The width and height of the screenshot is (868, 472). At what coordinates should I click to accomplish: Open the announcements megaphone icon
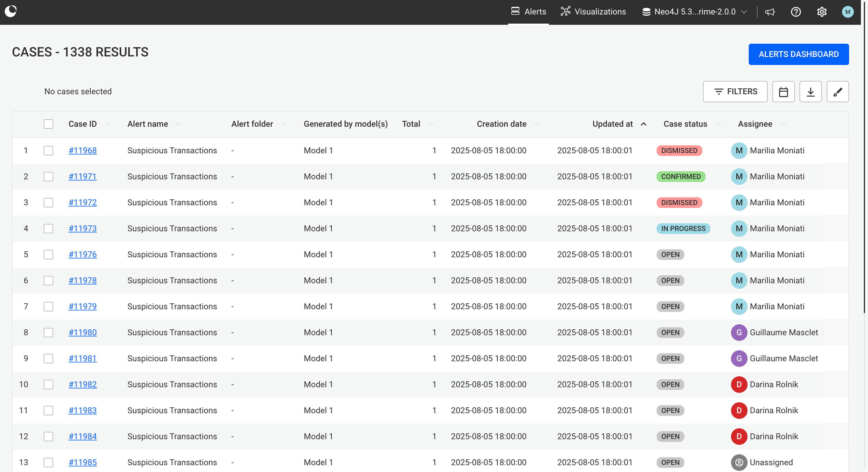coord(770,12)
